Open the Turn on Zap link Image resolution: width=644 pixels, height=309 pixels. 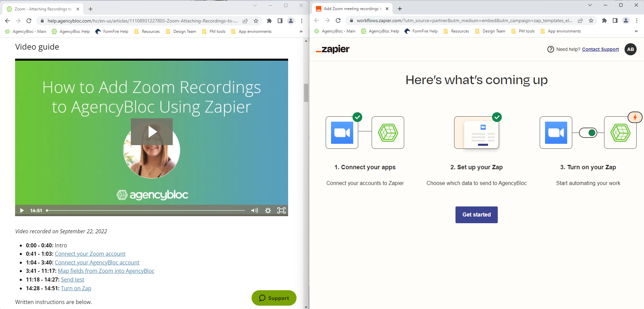[76, 289]
